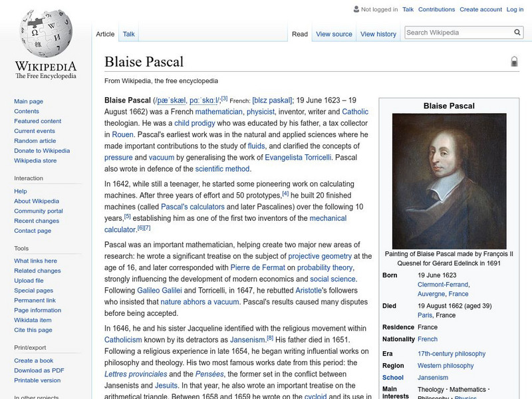Click the Log in link
532x399 pixels.
coord(515,9)
